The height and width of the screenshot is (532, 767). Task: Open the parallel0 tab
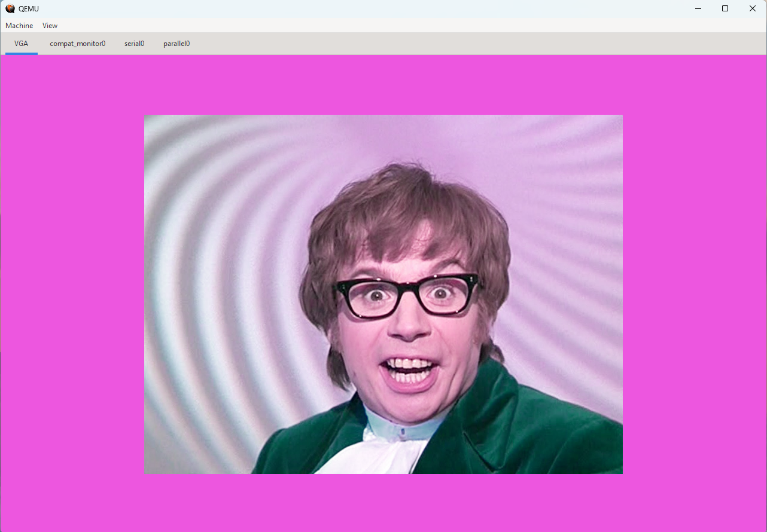(x=176, y=44)
